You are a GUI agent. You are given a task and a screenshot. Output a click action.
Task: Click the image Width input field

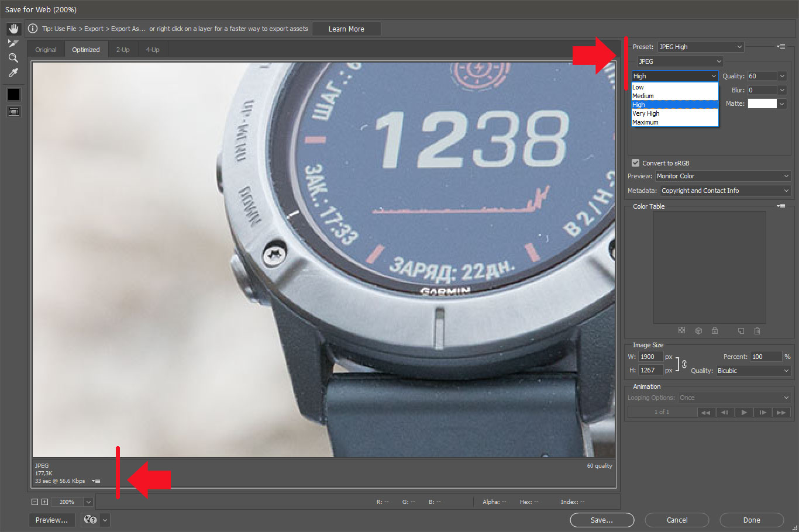(x=650, y=357)
